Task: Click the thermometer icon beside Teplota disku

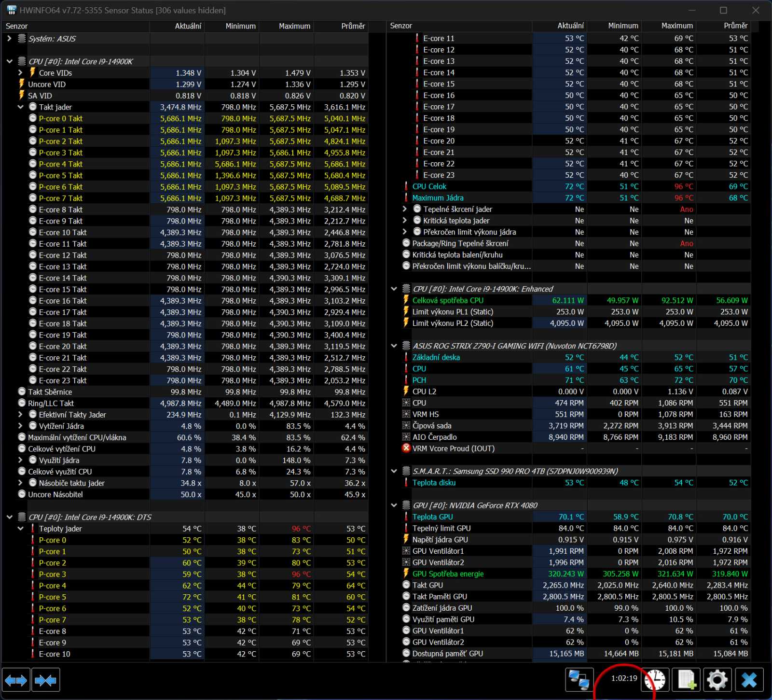Action: click(406, 482)
